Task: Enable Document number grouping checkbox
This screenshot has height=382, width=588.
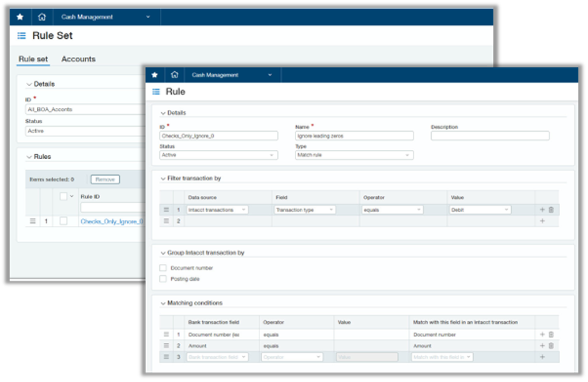Action: coord(163,268)
